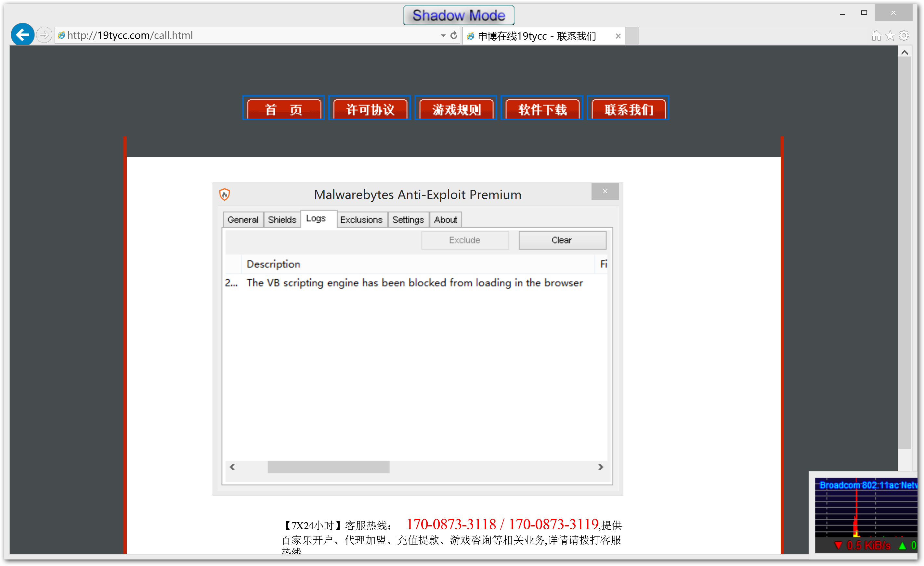
Task: Close the Malwarebytes Anti-Exploit Premium window
Action: tap(605, 191)
